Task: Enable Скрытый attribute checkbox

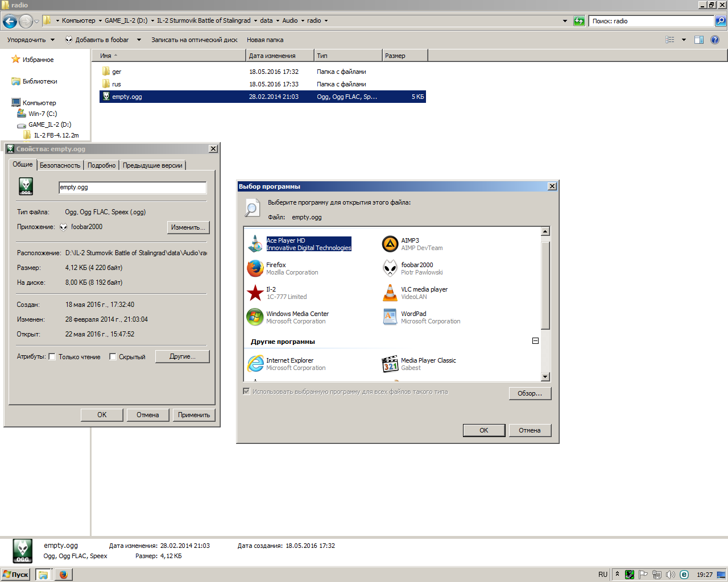Action: click(x=113, y=357)
